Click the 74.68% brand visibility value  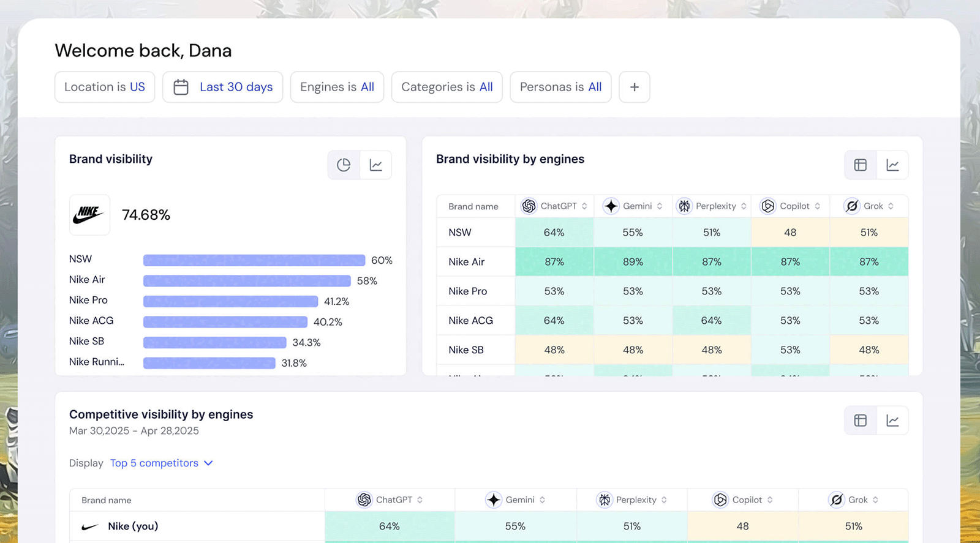(x=146, y=215)
